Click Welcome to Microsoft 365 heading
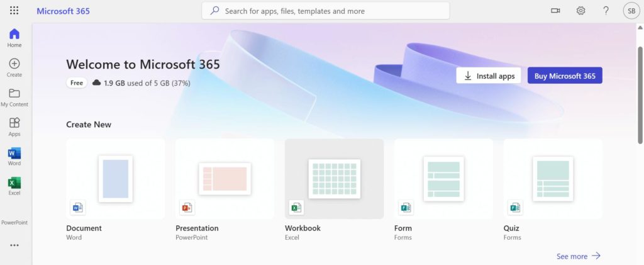 coord(143,64)
